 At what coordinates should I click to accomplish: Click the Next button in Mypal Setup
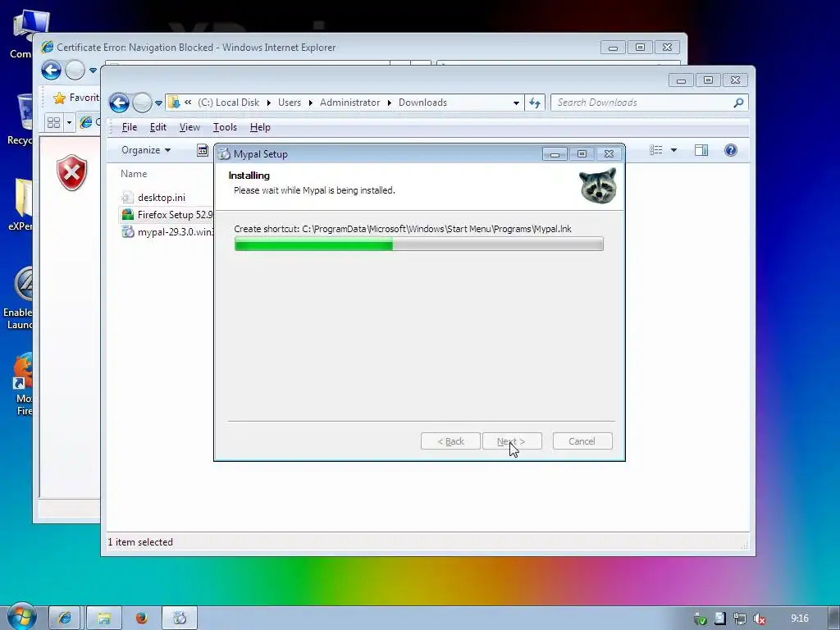[x=512, y=441]
